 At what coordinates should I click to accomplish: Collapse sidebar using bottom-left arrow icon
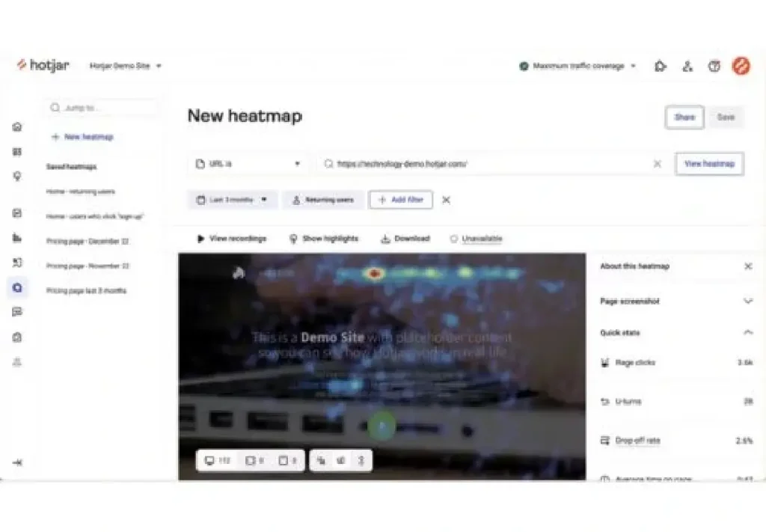17,462
